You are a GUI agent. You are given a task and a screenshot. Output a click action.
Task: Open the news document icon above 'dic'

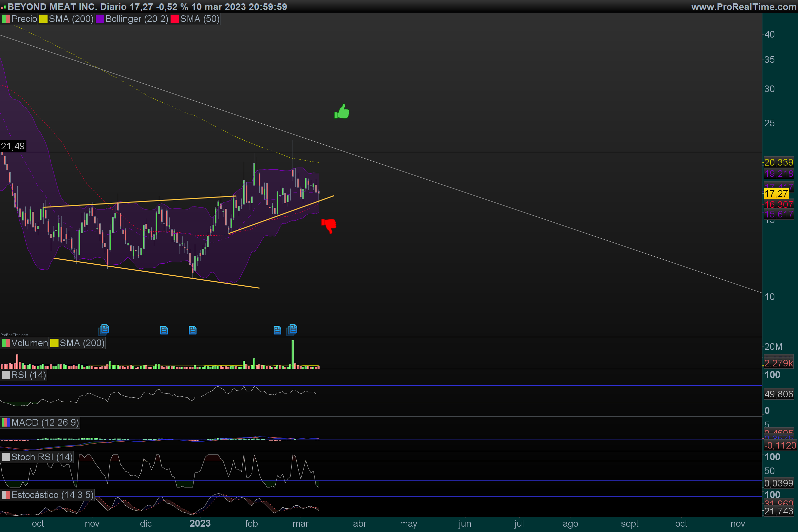point(164,330)
